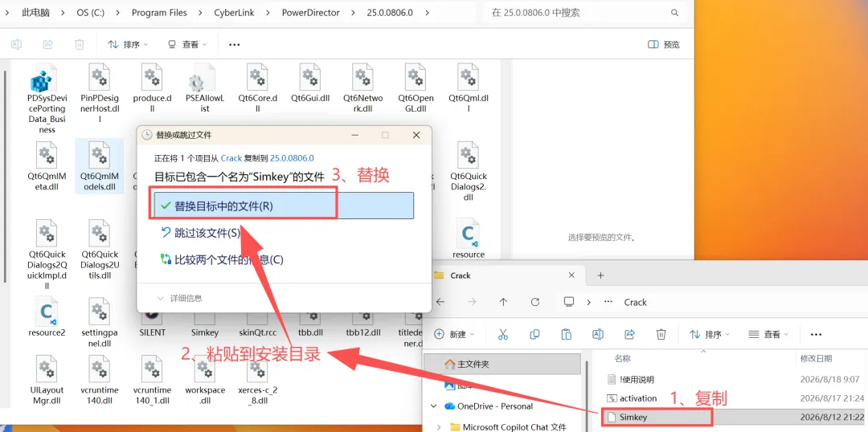Click the search box 在 25.0.0806.0 中搜索
Viewport: 868px width, 432px height.
(x=584, y=12)
